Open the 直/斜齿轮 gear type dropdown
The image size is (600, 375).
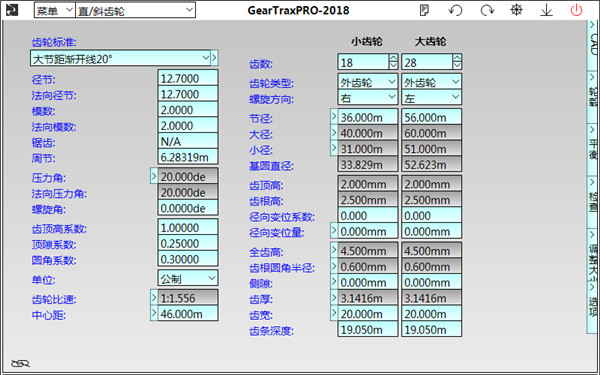pos(135,10)
